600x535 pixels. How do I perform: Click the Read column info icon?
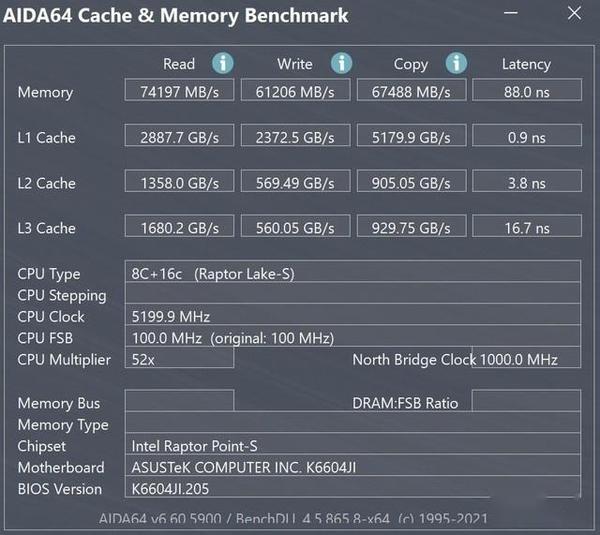(222, 63)
